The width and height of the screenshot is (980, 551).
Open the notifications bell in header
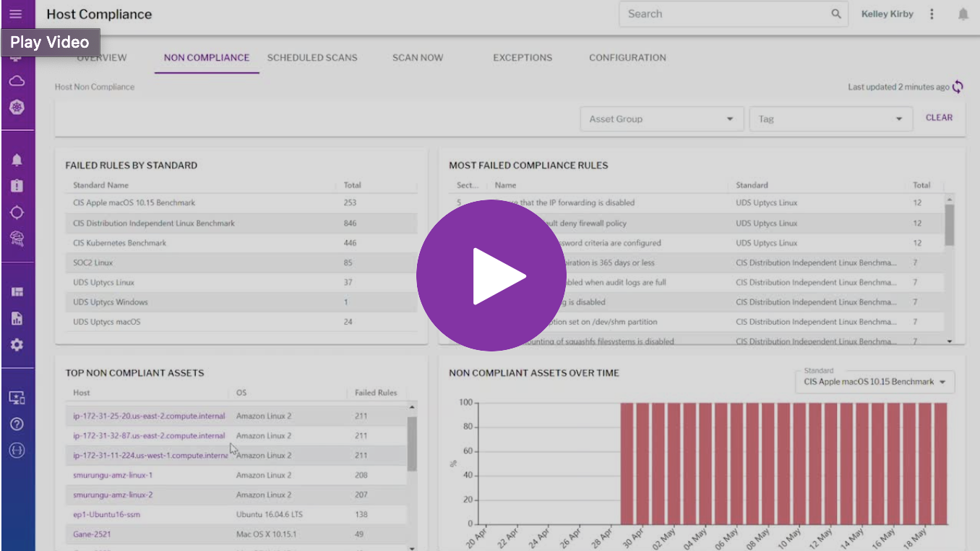point(963,14)
